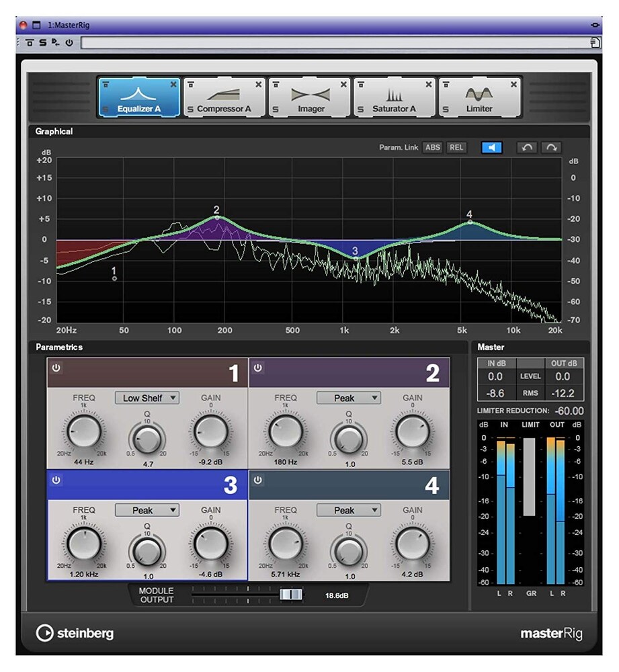Click band 4's FREQ knob
This screenshot has height=672, width=619.
pyautogui.click(x=286, y=544)
